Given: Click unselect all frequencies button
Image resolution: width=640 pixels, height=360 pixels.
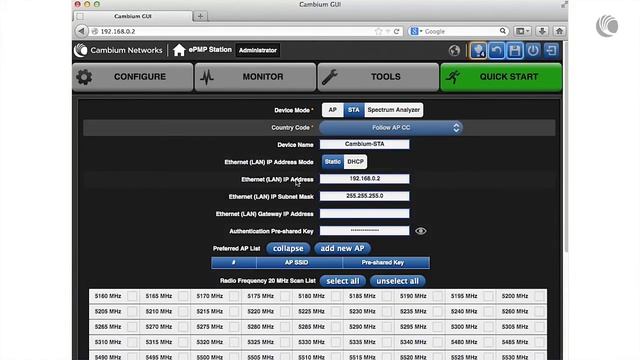Looking at the screenshot, I should (x=397, y=281).
